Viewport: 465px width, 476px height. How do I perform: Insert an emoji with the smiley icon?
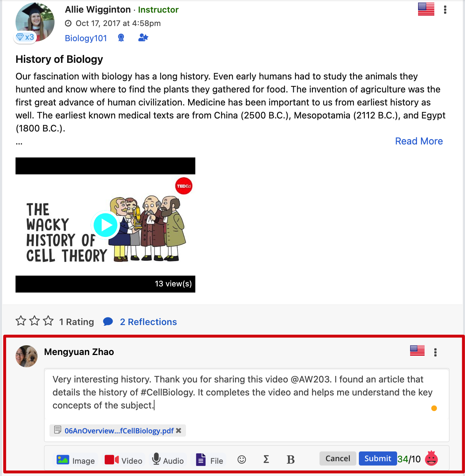click(242, 459)
